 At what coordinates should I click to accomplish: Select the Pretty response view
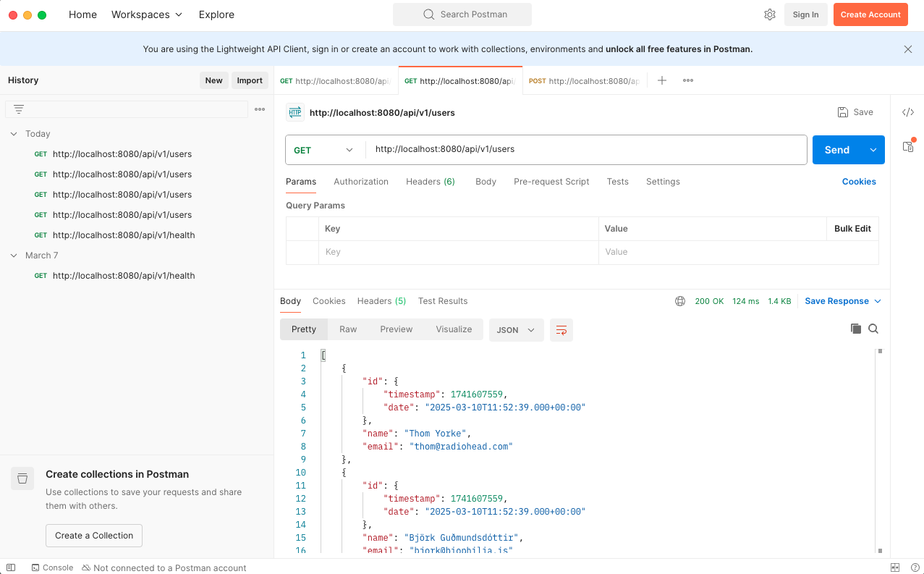pos(304,329)
